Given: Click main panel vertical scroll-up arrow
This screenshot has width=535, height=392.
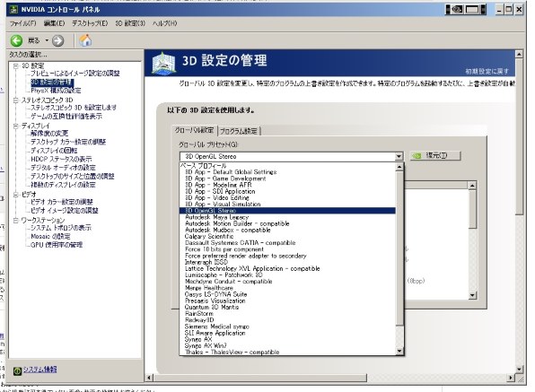Looking at the screenshot, I should (x=519, y=54).
